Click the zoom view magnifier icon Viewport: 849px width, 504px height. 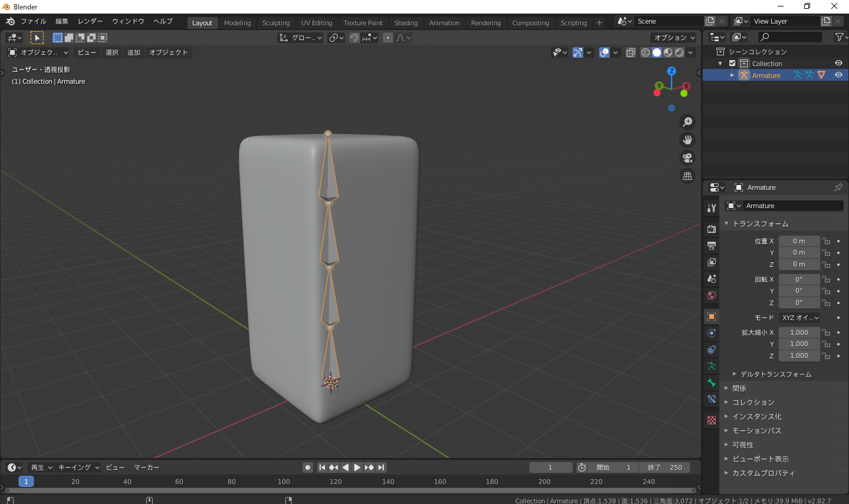[687, 122]
